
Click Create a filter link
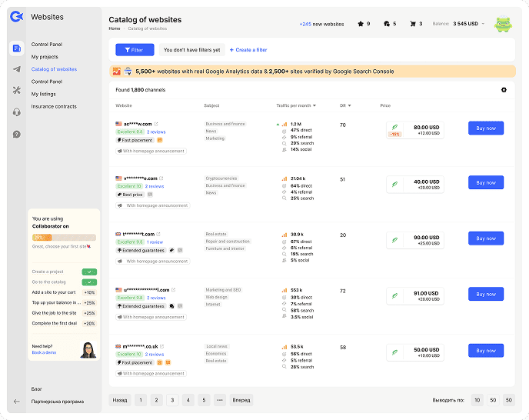(x=248, y=50)
